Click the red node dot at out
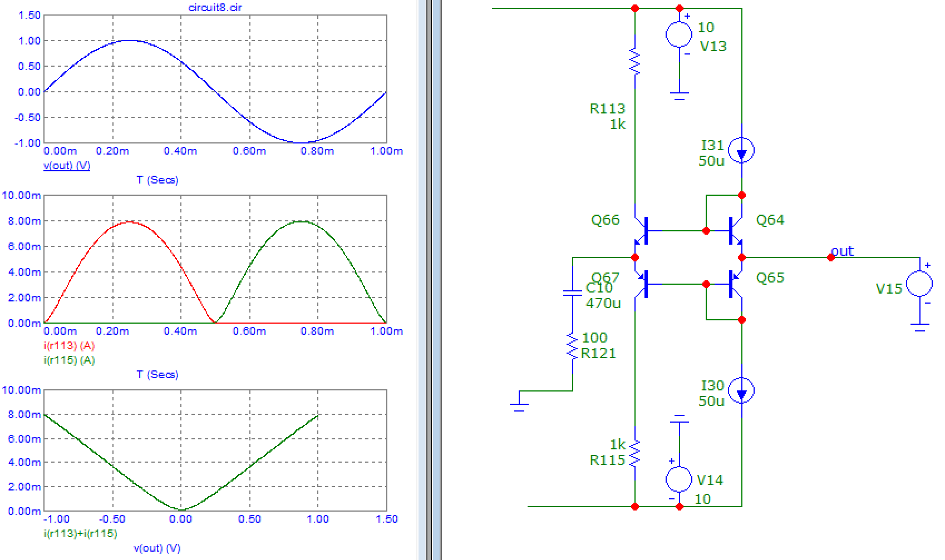The image size is (945, 560). point(830,257)
